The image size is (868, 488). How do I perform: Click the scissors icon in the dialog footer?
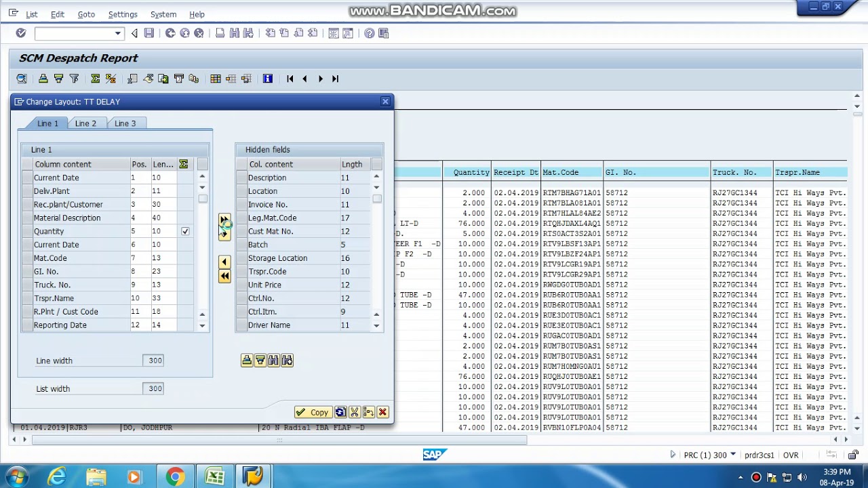pos(355,412)
